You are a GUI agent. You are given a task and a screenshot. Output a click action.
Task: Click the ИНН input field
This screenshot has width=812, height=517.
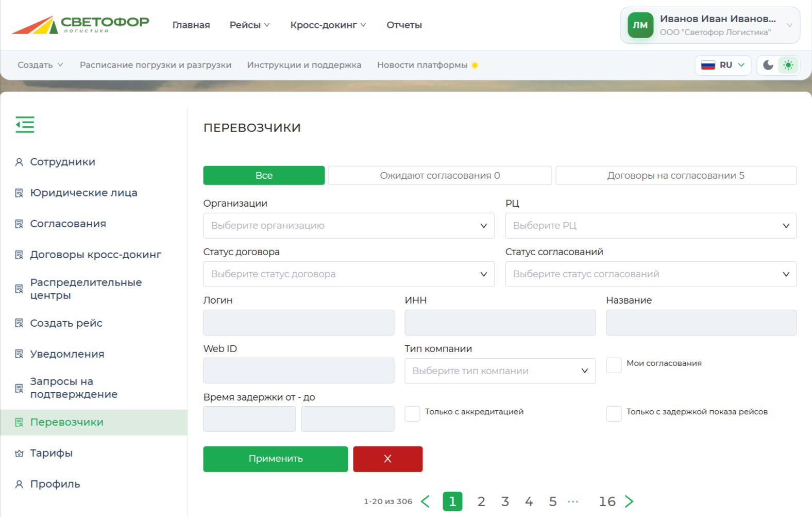coord(500,323)
